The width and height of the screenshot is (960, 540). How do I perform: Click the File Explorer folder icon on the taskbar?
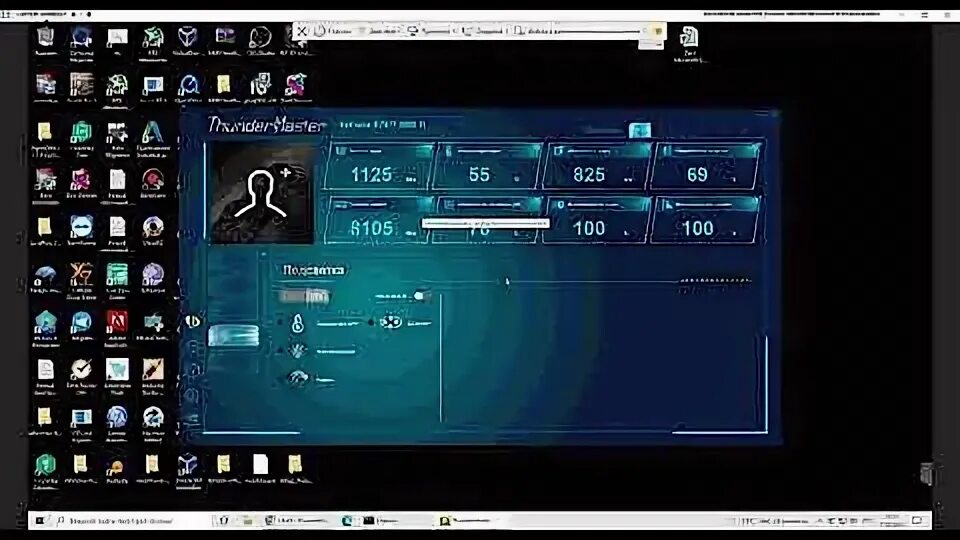[247, 521]
